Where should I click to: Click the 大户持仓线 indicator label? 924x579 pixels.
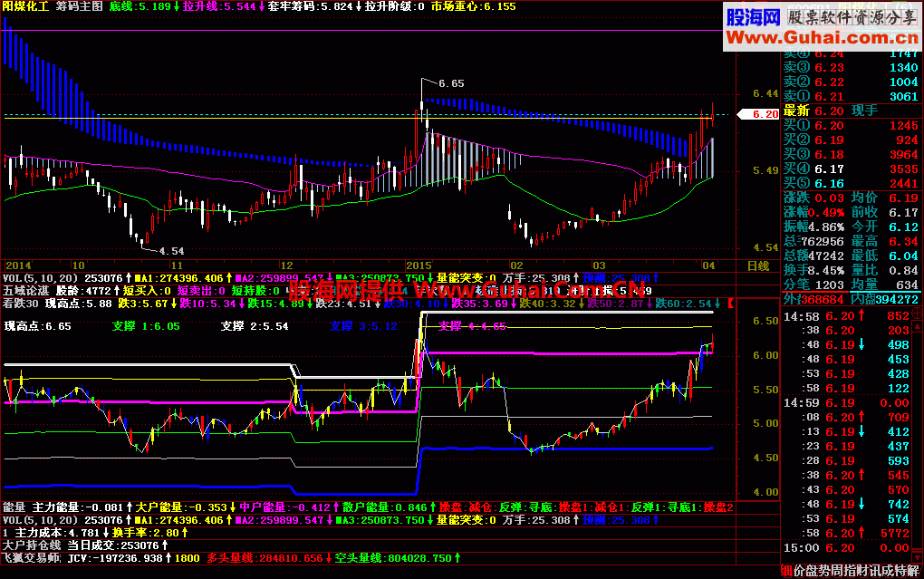[31, 545]
